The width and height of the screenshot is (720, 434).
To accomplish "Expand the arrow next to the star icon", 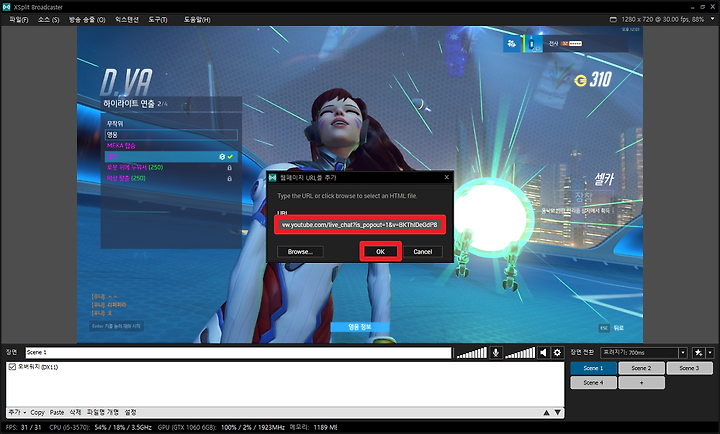I will [710, 352].
